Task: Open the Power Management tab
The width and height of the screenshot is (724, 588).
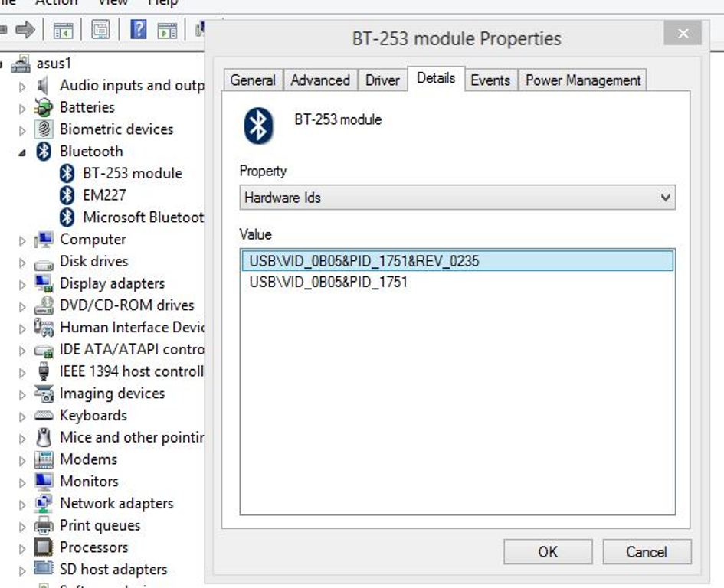Action: point(582,80)
